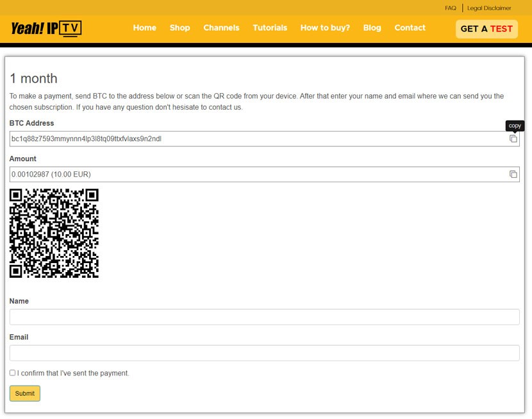Open the How to buy? page
Viewport: 532px width, 419px height.
(x=325, y=28)
